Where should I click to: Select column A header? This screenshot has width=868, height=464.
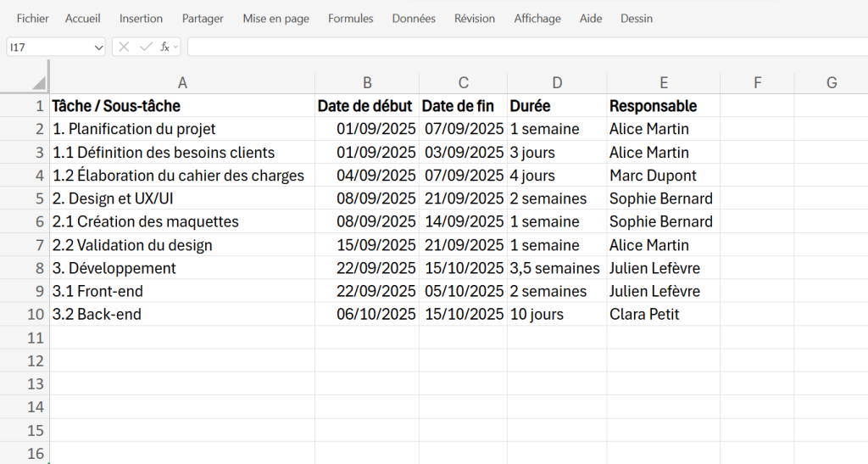[182, 82]
